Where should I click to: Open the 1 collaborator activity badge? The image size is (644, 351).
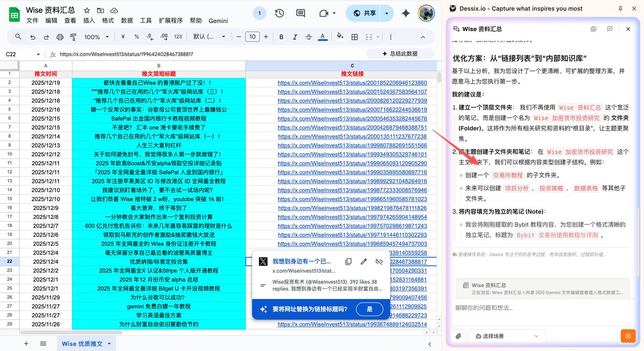point(260,13)
